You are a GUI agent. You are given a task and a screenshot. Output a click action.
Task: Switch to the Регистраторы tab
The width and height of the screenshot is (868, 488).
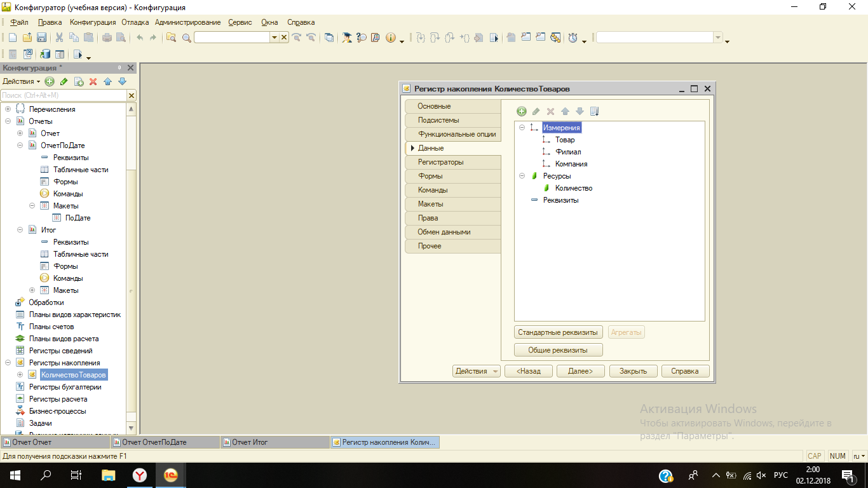[440, 162]
